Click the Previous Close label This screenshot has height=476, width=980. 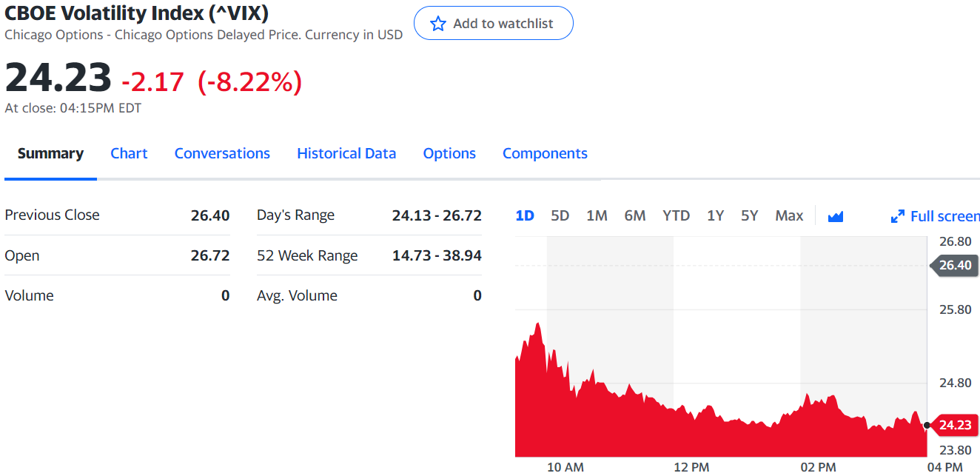pos(52,215)
